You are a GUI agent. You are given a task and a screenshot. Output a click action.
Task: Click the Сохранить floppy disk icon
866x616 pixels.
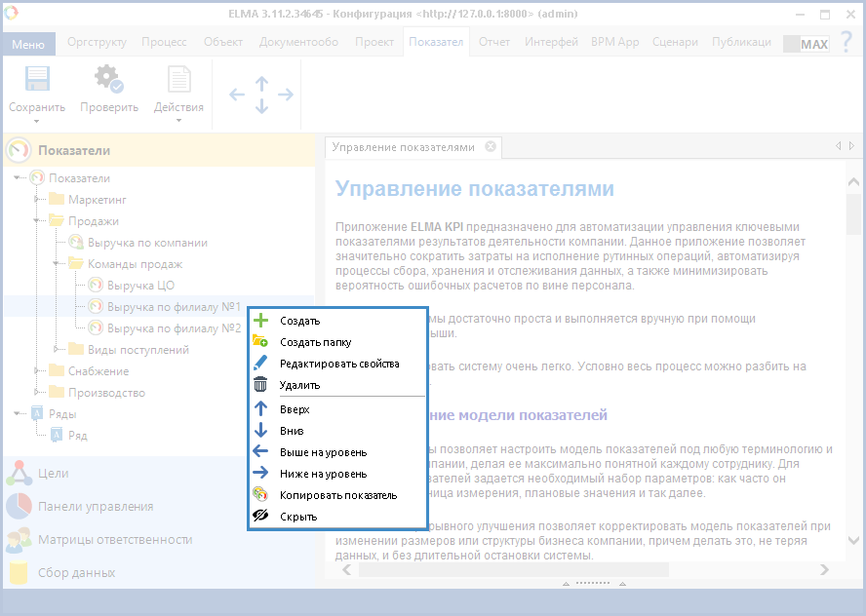(37, 80)
